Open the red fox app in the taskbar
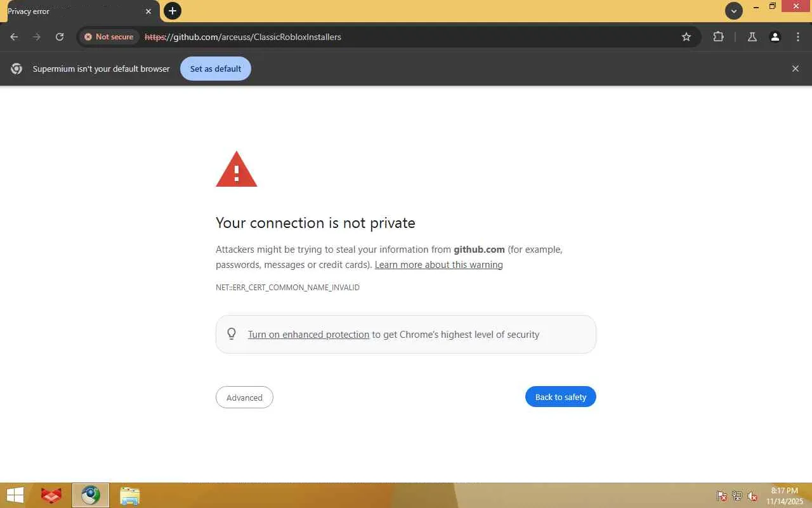Screen dimensions: 812x508 [x=51, y=495]
